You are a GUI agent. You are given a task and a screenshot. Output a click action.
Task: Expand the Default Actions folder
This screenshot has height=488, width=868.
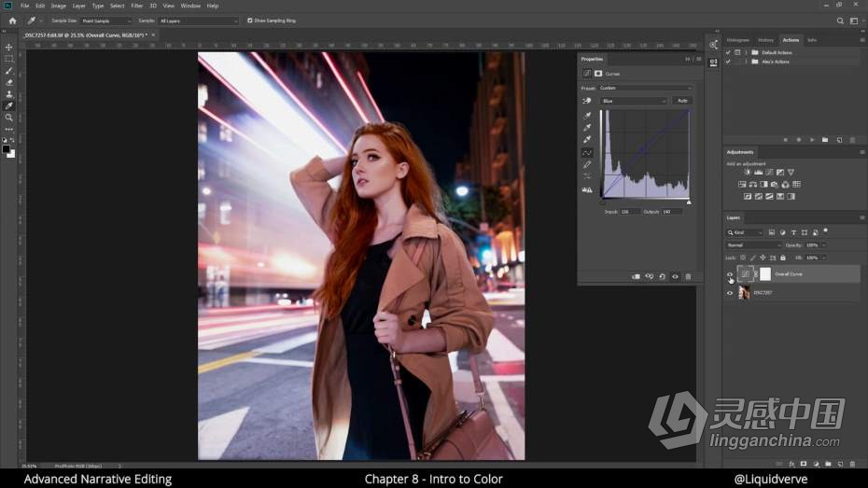point(747,52)
